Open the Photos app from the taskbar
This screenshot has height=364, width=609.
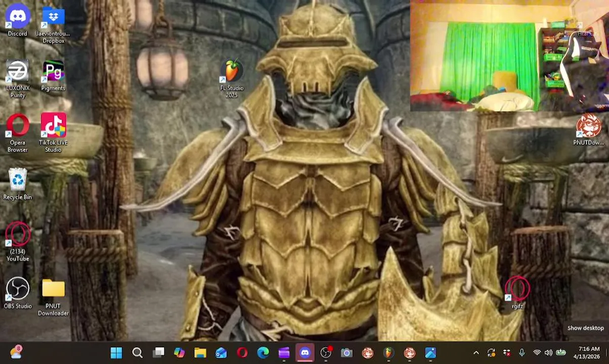click(430, 352)
